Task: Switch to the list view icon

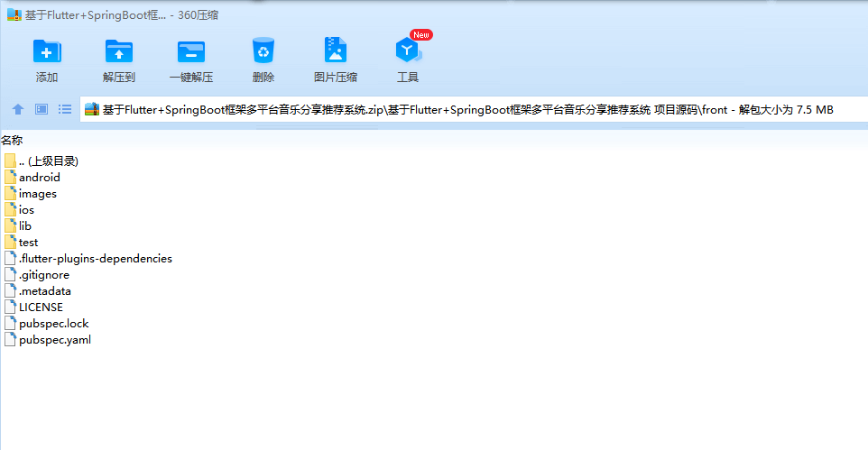Action: [x=65, y=109]
